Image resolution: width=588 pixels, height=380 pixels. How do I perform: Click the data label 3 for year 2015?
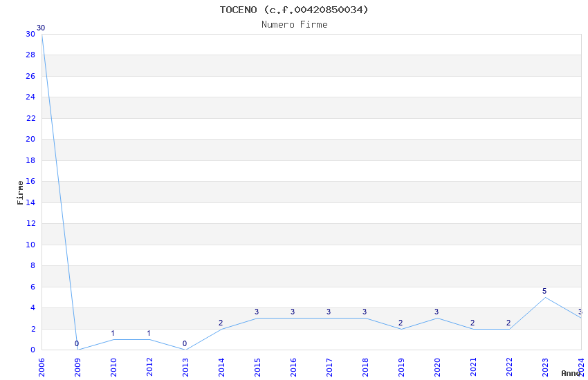pyautogui.click(x=257, y=312)
